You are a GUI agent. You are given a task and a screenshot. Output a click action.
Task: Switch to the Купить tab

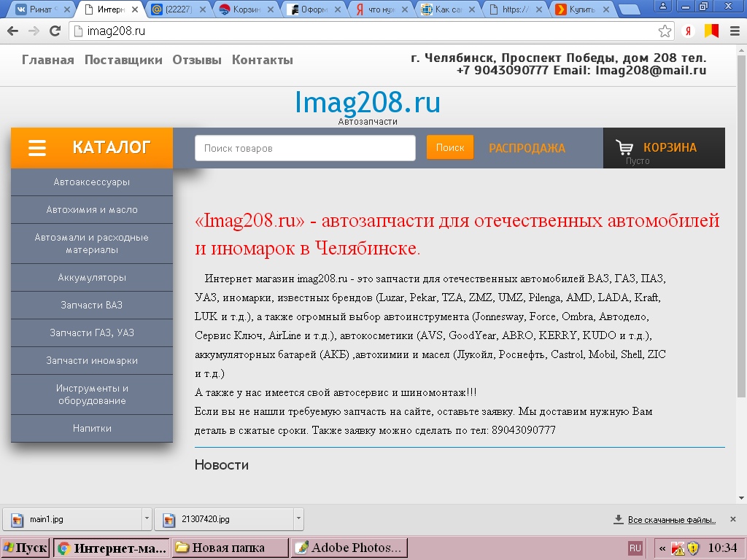click(x=583, y=9)
